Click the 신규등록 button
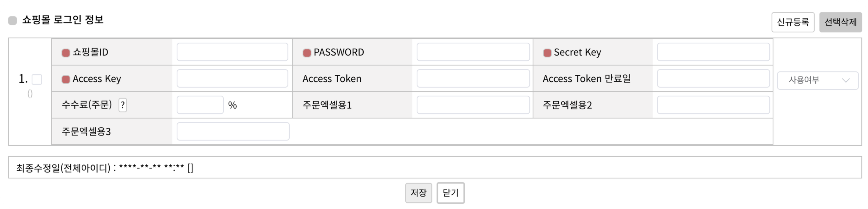This screenshot has height=209, width=868. click(793, 22)
